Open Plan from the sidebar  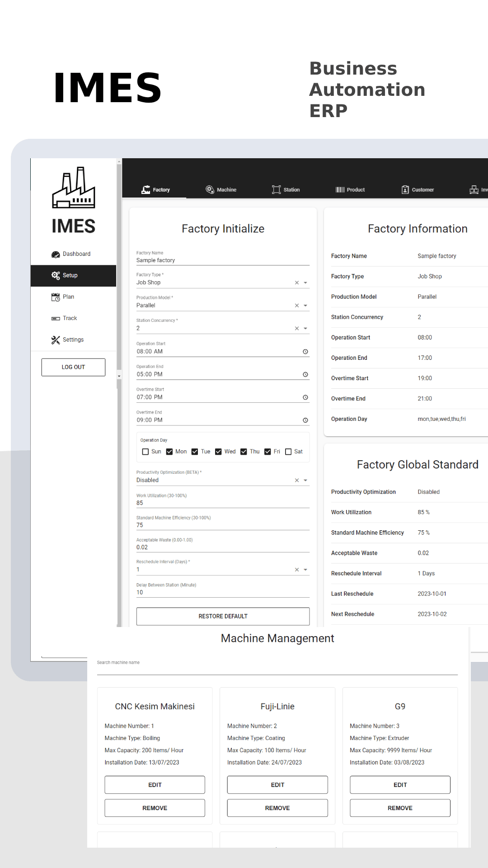point(73,297)
